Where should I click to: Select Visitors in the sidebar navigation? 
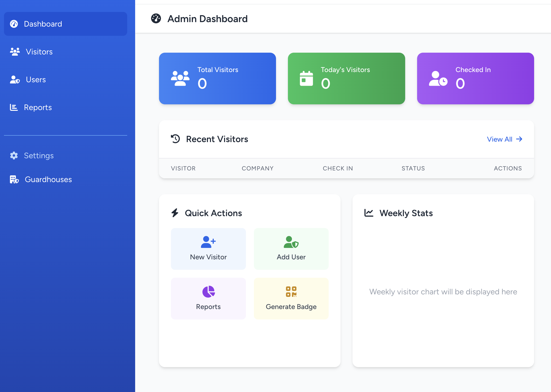(x=39, y=52)
